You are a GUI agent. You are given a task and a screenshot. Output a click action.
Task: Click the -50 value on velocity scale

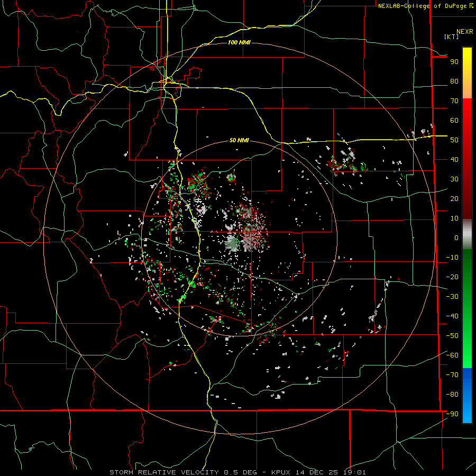(x=452, y=336)
